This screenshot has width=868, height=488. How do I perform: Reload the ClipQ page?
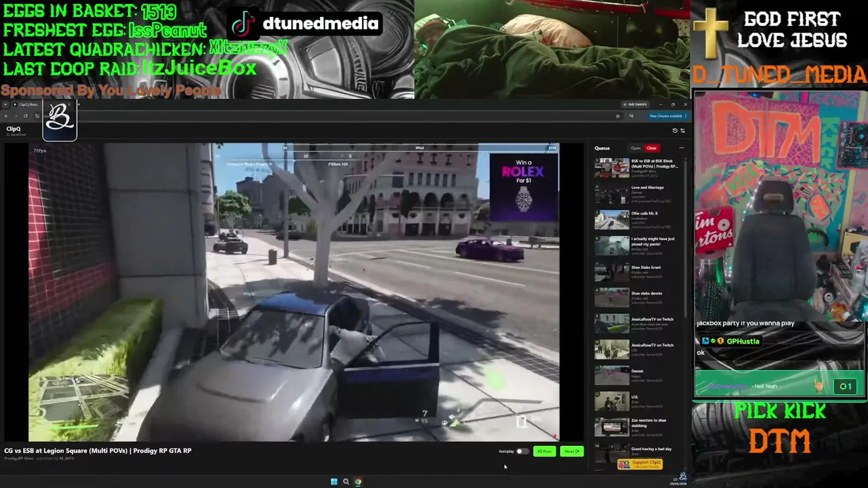coord(26,116)
